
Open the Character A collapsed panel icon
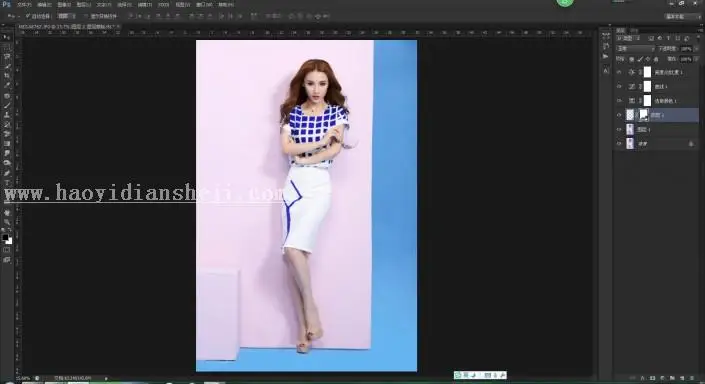pos(606,71)
